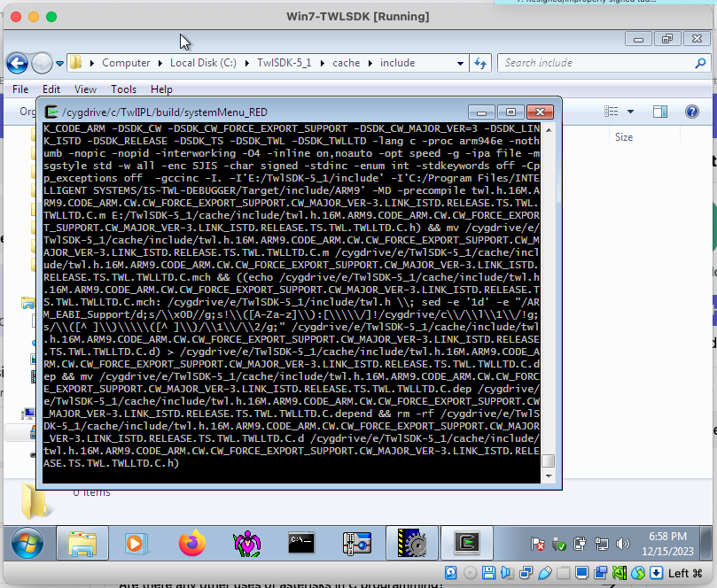Viewport: 717px width, 588px height.
Task: Open the Edit menu
Action: 51,89
